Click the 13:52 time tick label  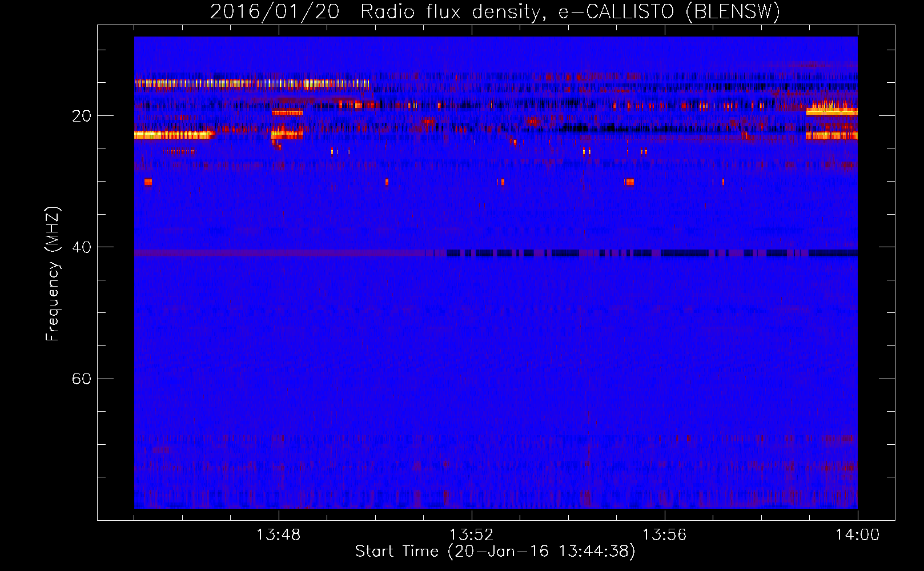click(x=471, y=535)
